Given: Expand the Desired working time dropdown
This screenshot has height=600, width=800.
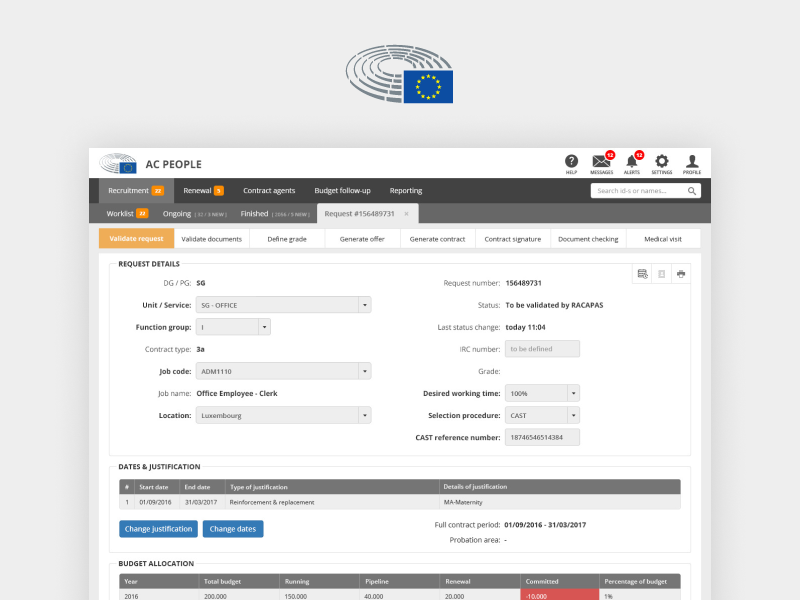Looking at the screenshot, I should (x=573, y=393).
